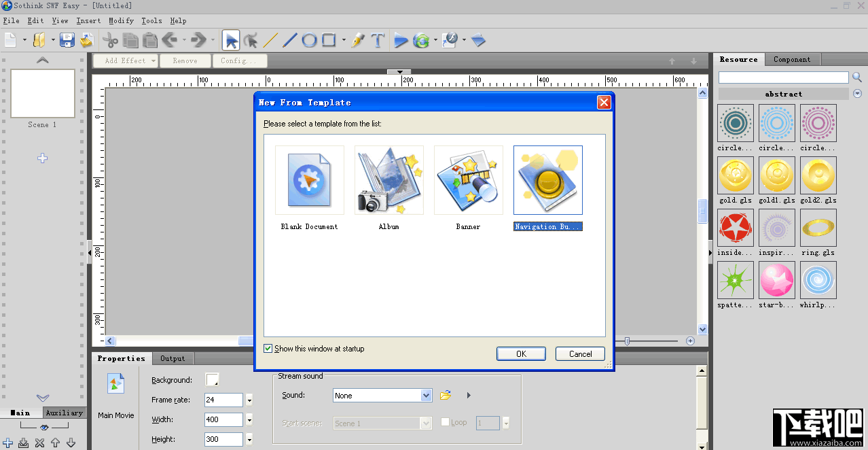Screen dimensions: 868x450
Task: Open the Insert menu
Action: pyautogui.click(x=88, y=21)
